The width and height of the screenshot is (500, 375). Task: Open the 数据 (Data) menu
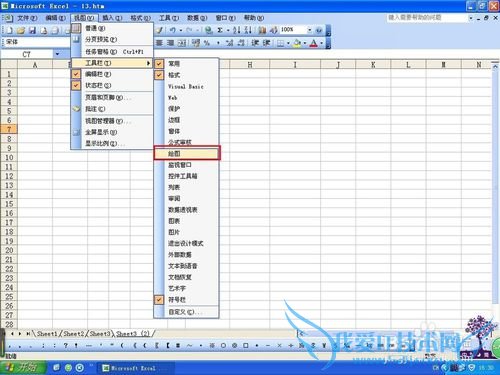197,18
